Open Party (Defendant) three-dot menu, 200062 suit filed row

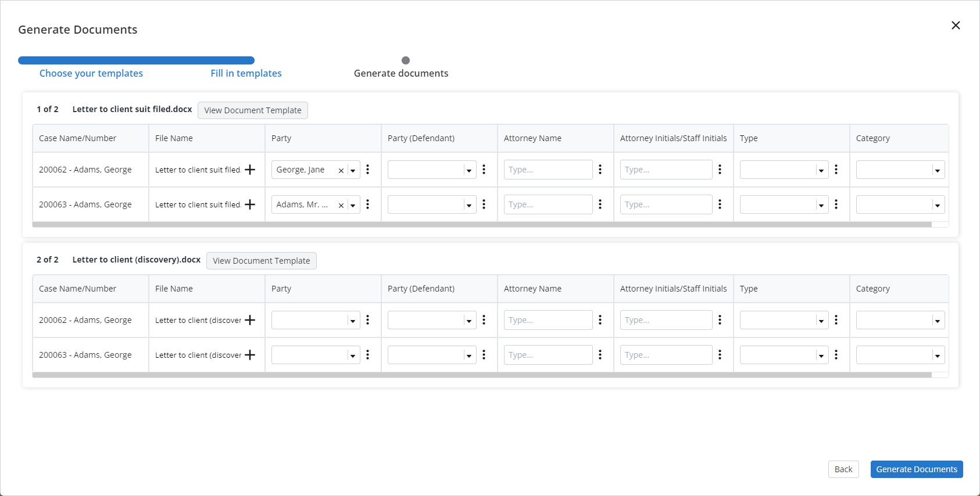pos(484,170)
